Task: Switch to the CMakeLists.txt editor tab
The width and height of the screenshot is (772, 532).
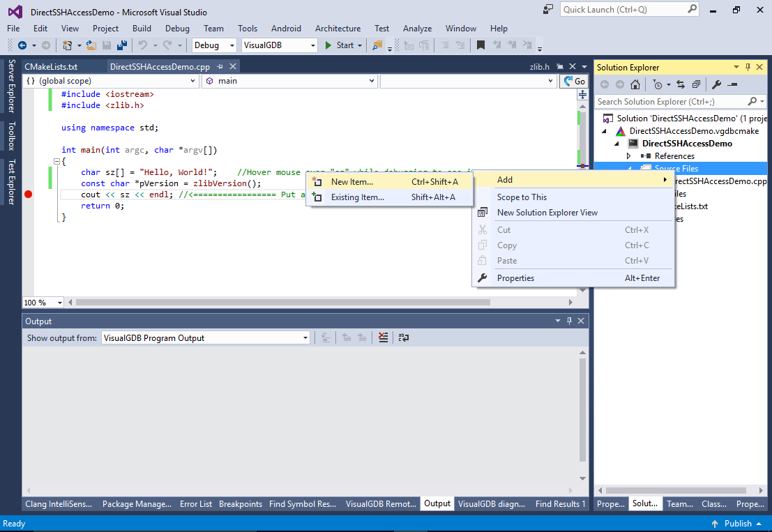Action: coord(51,67)
